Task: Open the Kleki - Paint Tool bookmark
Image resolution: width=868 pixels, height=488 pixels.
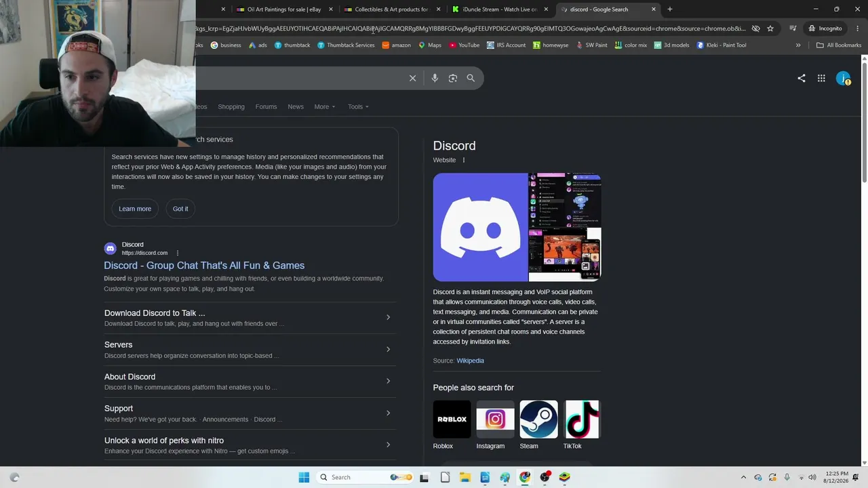Action: [722, 45]
